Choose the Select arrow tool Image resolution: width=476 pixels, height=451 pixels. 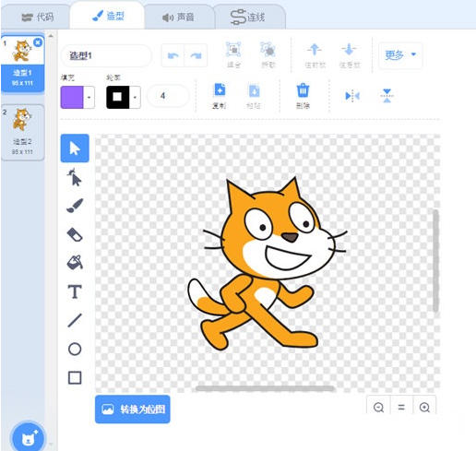[x=75, y=148]
